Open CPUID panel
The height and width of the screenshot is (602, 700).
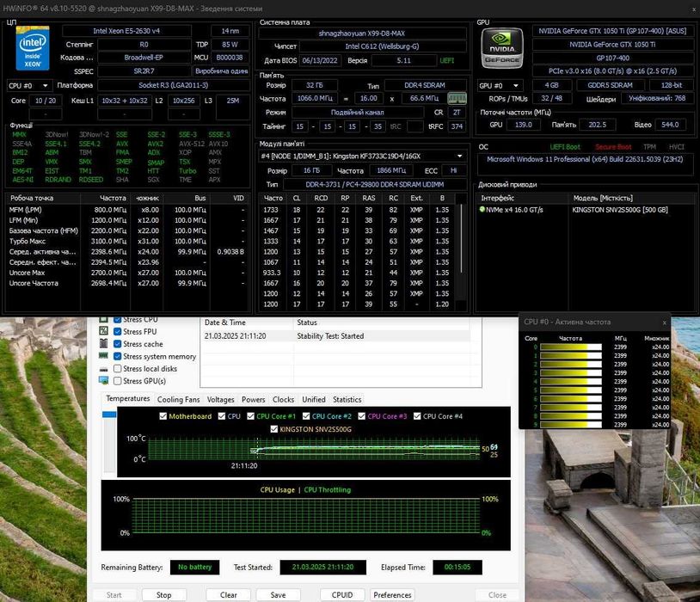(342, 595)
